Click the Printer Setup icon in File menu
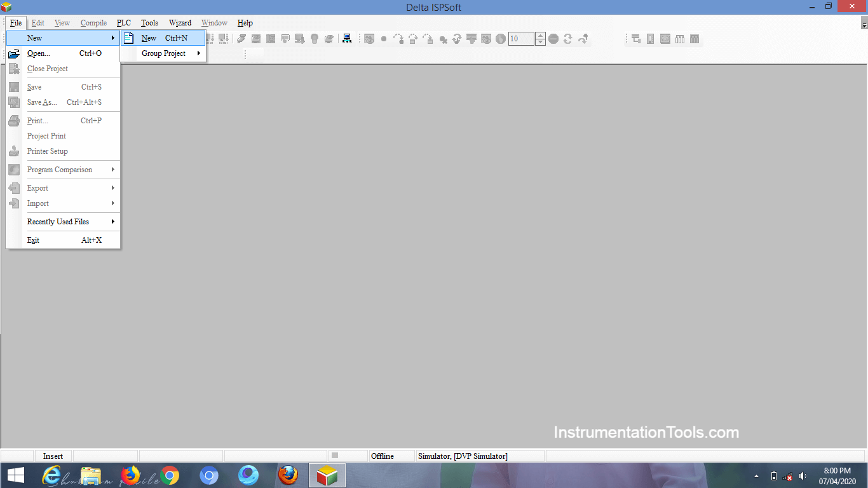This screenshot has width=868, height=488. [x=14, y=151]
